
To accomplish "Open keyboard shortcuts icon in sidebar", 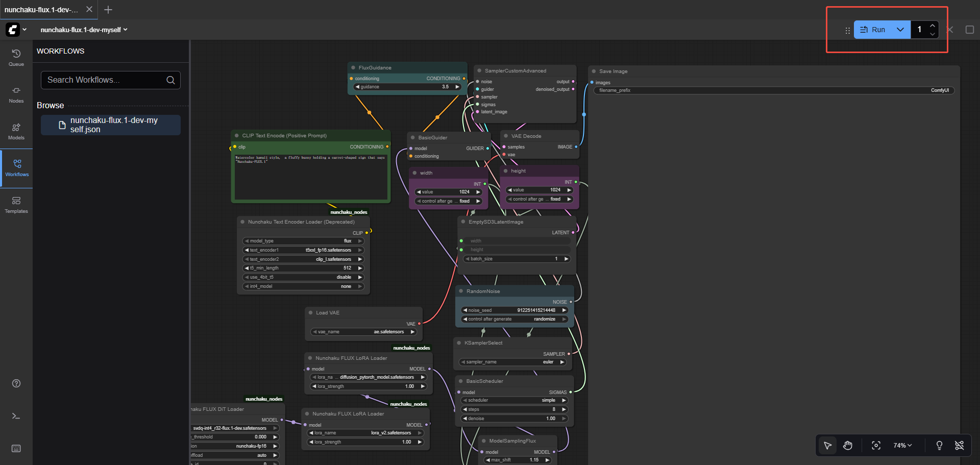I will (x=16, y=448).
